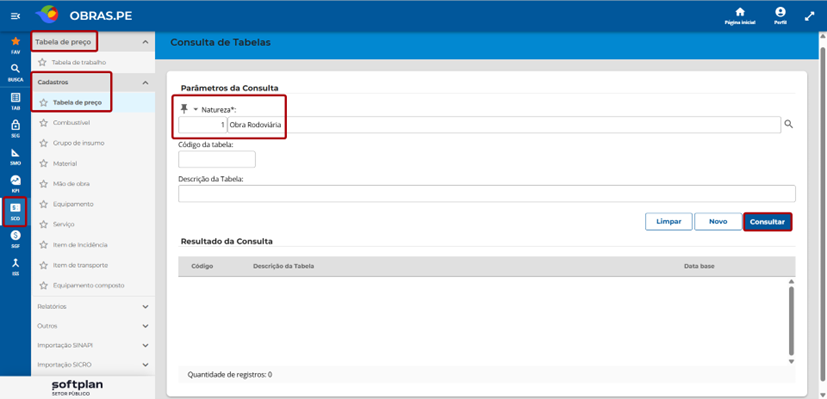This screenshot has height=399, width=827.
Task: Open the FAV favorites star icon
Action: coord(15,41)
